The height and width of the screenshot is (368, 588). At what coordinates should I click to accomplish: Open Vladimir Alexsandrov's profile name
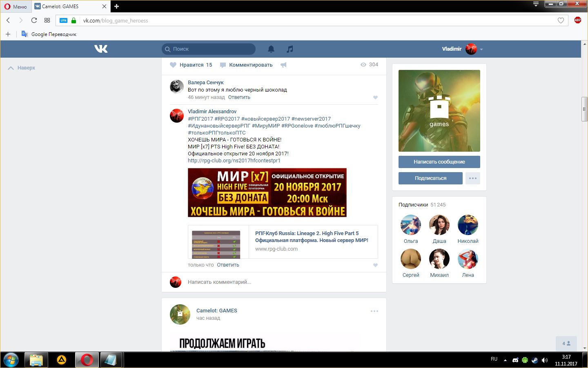(x=212, y=112)
